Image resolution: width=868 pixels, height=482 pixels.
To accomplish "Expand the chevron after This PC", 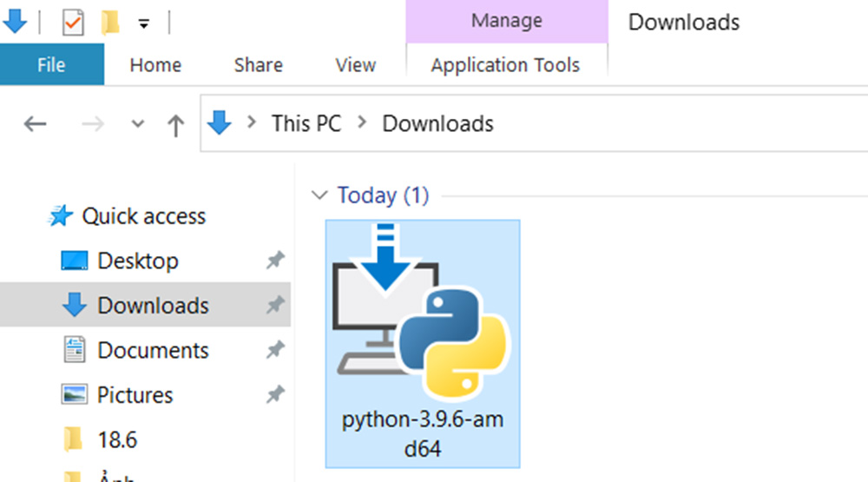I will coord(362,122).
